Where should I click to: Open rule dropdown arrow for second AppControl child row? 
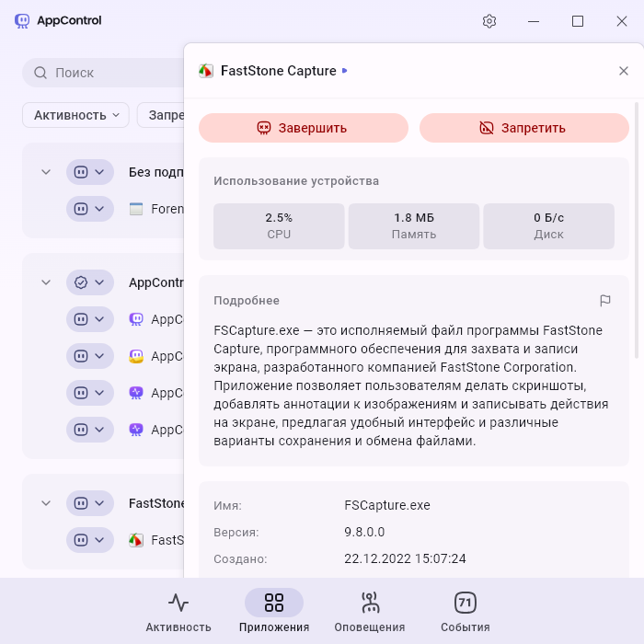[99, 356]
